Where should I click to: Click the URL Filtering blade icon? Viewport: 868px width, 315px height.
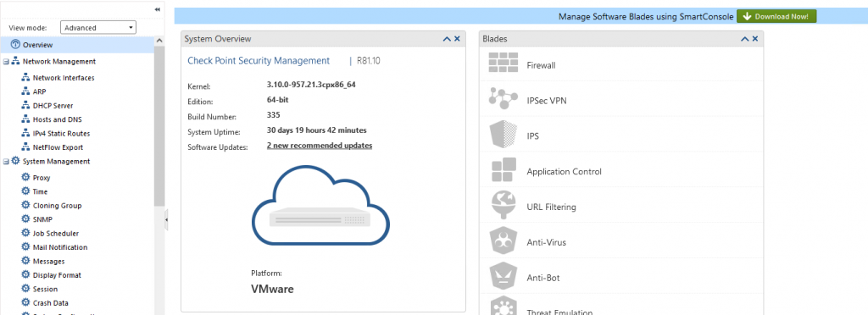[504, 206]
